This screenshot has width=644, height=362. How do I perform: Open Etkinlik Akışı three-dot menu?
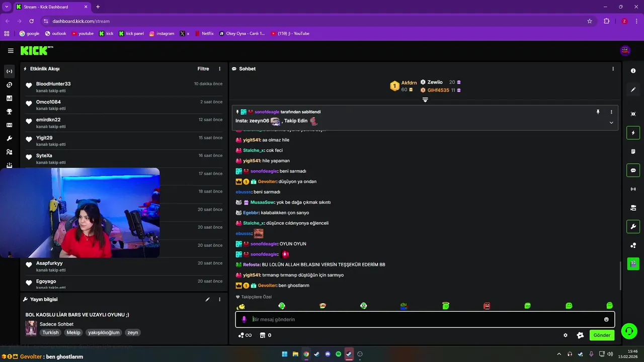point(219,69)
